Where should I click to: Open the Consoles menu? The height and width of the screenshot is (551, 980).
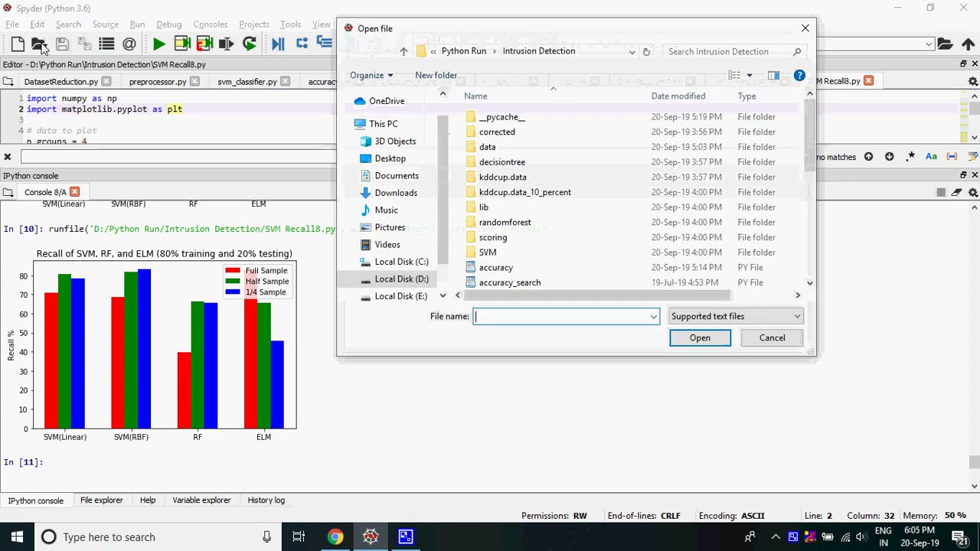click(211, 24)
